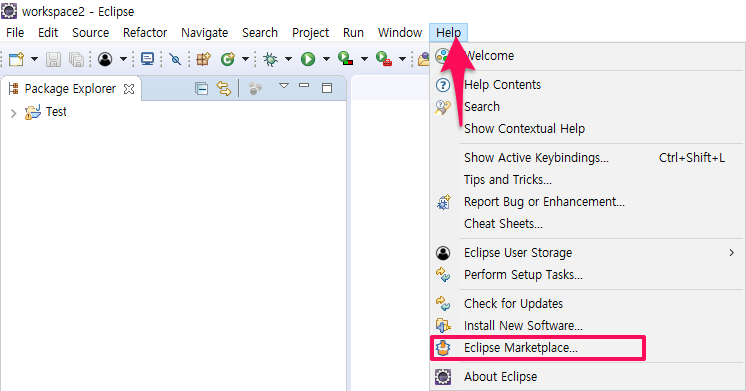Viewport: 746px width, 391px height.
Task: Choose Show Contextual Help
Action: click(588, 128)
